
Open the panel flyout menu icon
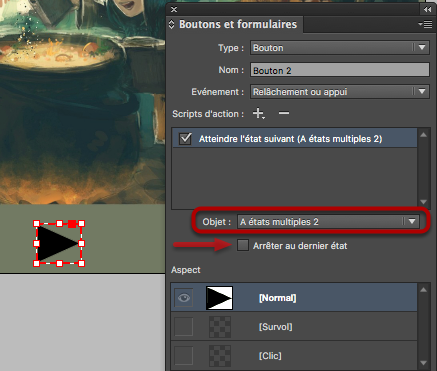425,24
